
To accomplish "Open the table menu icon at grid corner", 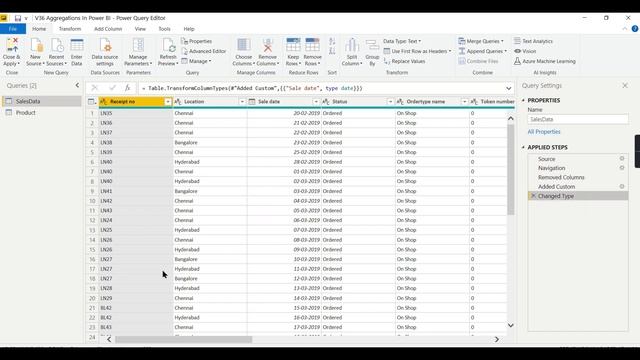I will [92, 102].
